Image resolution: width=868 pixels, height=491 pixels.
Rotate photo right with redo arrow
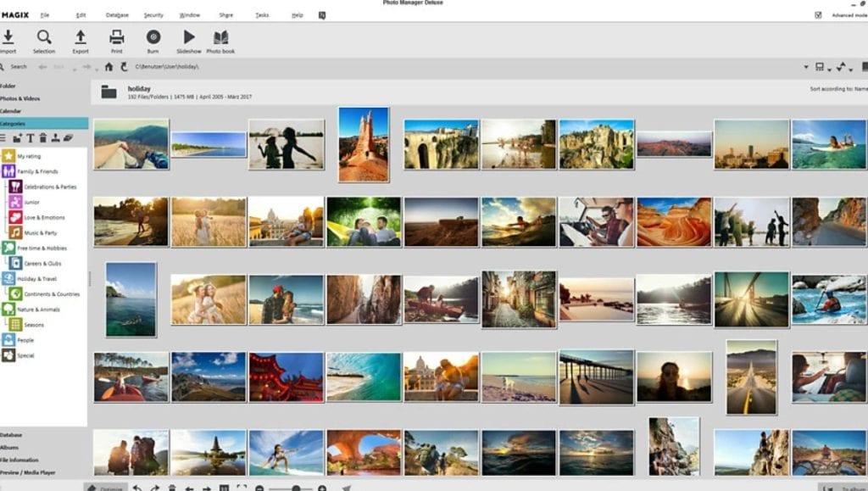click(154, 488)
